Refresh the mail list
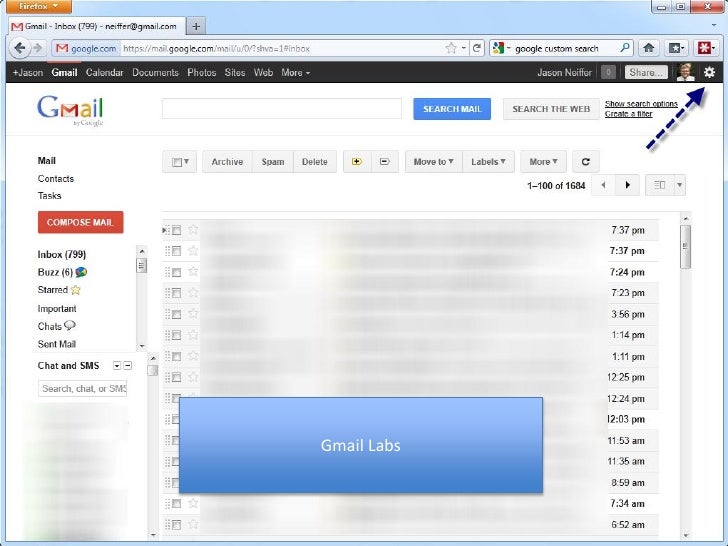This screenshot has height=546, width=728. pos(585,162)
